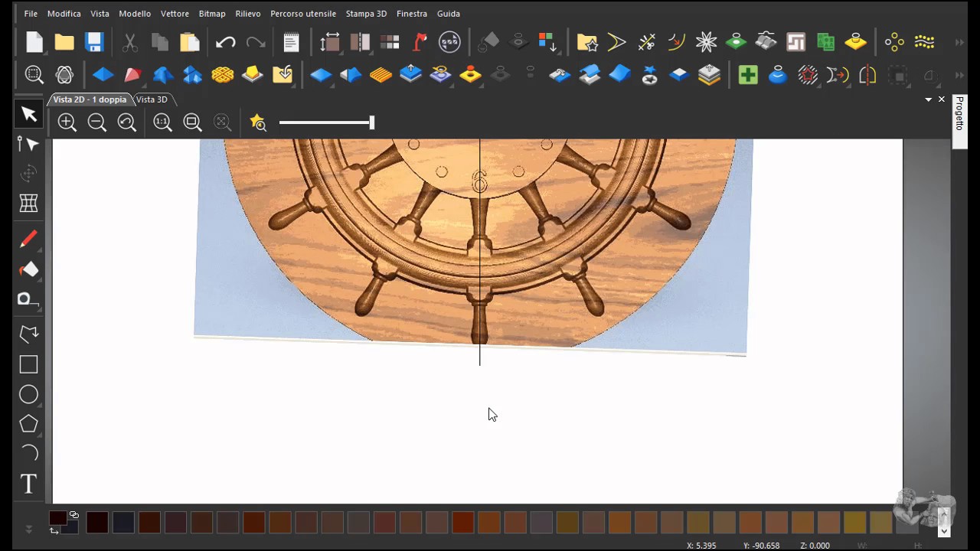Viewport: 980px width, 551px height.
Task: Select the polygon shape tool
Action: [28, 423]
